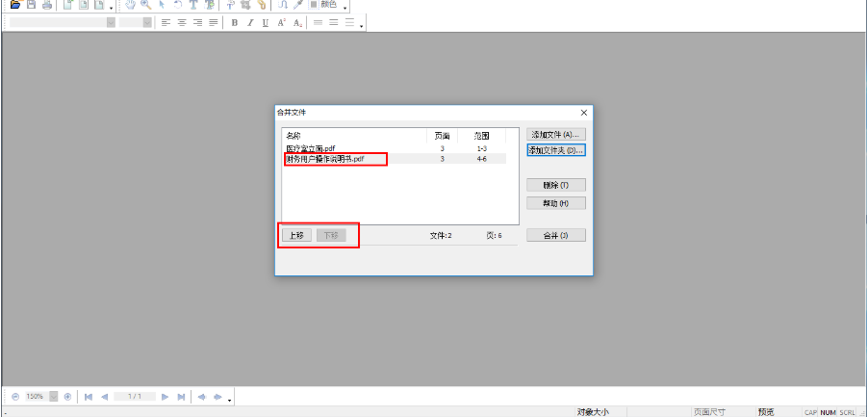
Task: Click the greyed 下移 button
Action: (331, 235)
